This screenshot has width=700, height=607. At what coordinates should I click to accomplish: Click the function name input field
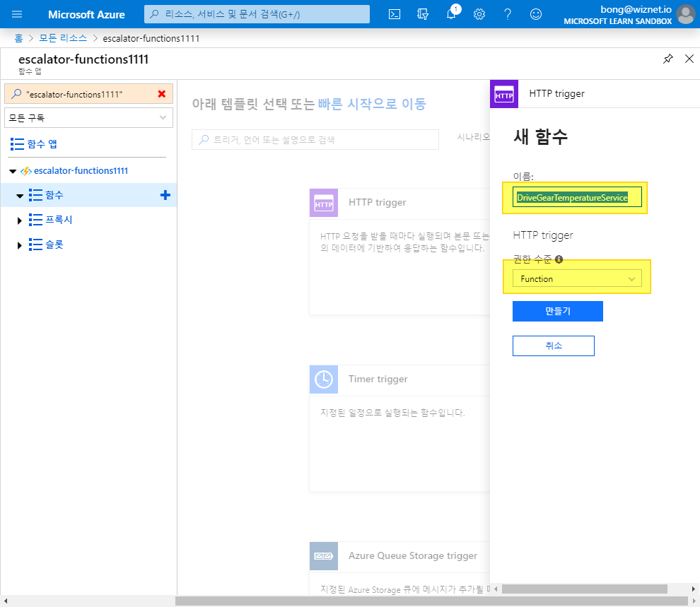coord(577,197)
